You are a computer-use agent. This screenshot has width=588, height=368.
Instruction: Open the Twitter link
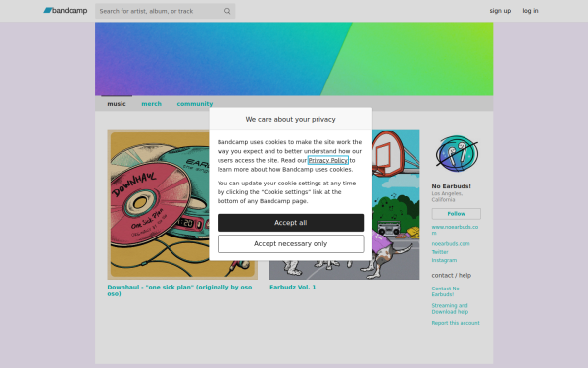440,252
